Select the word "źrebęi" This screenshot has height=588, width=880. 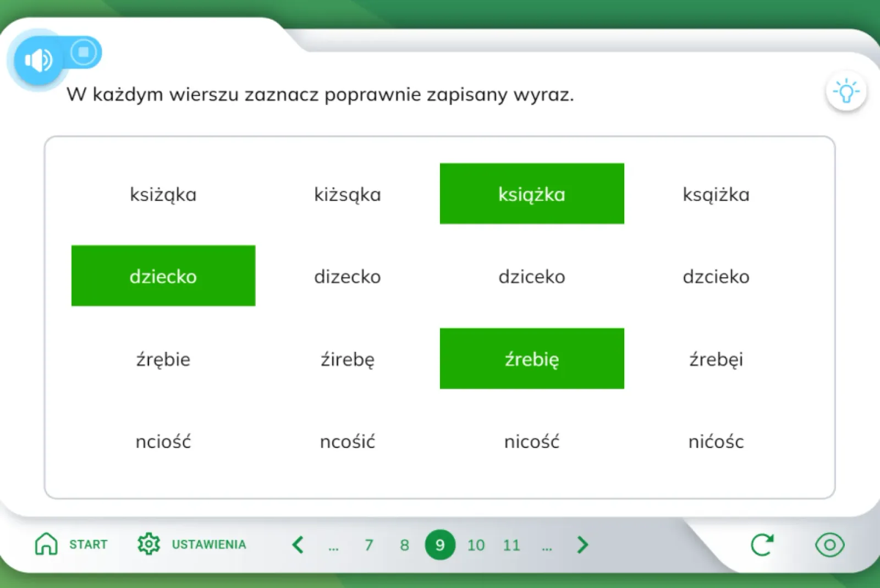(x=716, y=359)
